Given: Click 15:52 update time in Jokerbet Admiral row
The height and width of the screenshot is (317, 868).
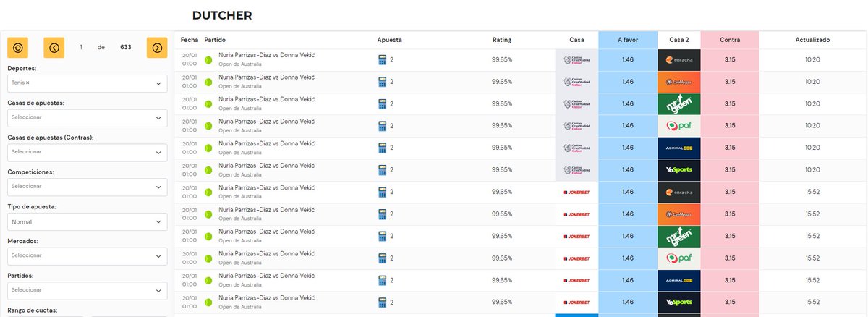Looking at the screenshot, I should [812, 280].
